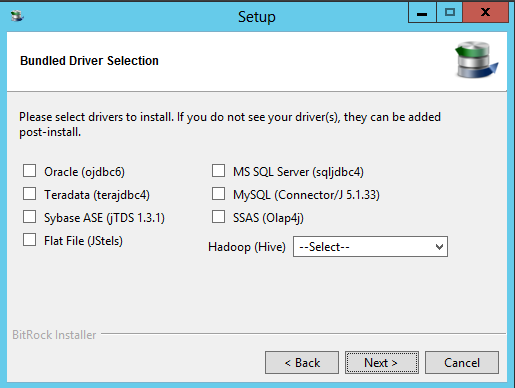Toggle the SSAS (Olap4j) checkbox
Viewport: 515px width, 388px height.
pos(218,216)
